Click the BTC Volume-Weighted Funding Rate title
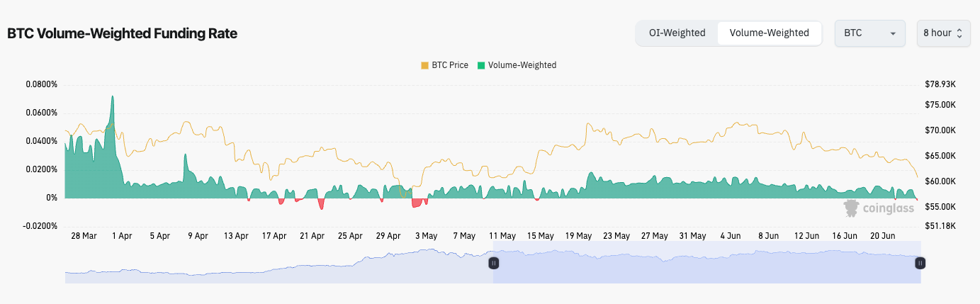The height and width of the screenshot is (304, 980). [x=122, y=33]
